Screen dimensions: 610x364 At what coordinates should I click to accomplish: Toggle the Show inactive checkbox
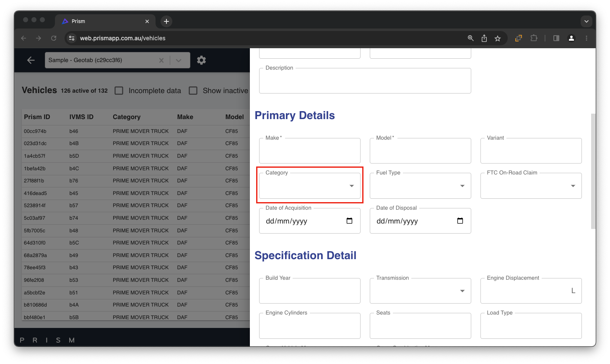tap(193, 91)
